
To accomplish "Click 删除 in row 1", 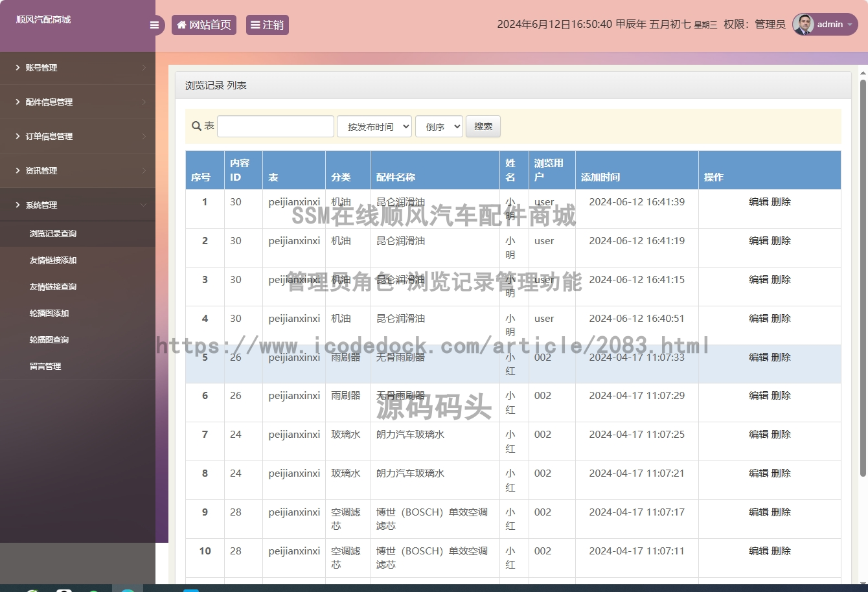I will (x=781, y=202).
